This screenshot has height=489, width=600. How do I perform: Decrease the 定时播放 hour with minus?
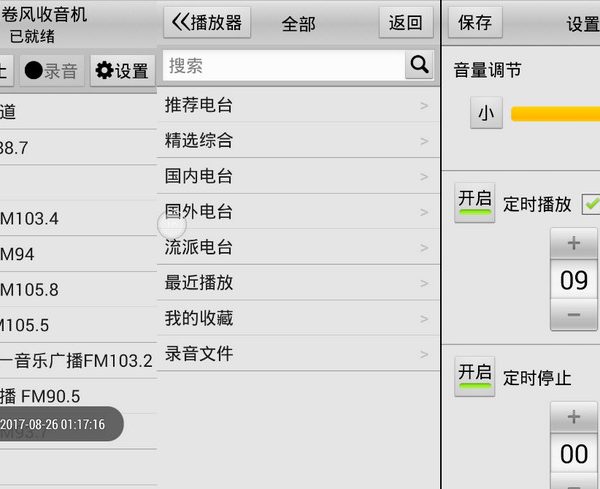574,315
